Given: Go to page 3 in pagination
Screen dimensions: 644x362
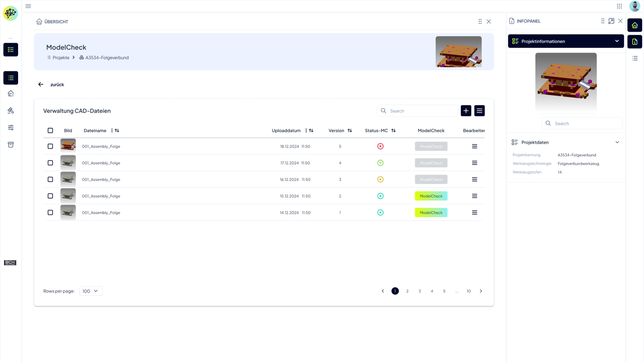Looking at the screenshot, I should [420, 291].
